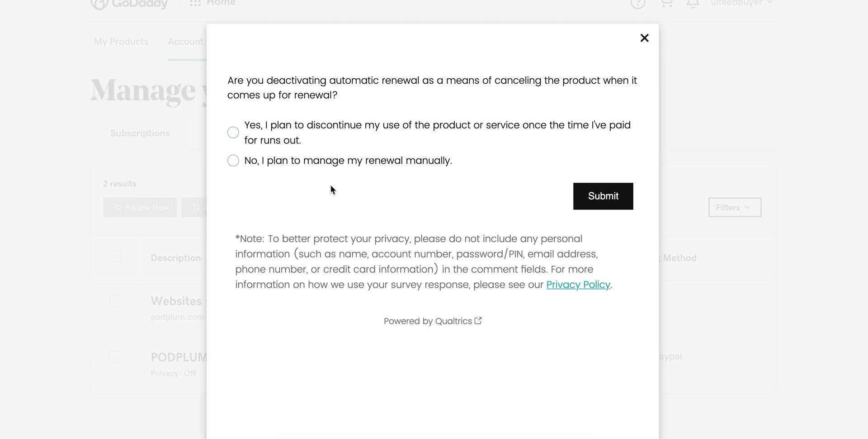Check notifications via the bell icon
868x439 pixels.
(x=693, y=4)
